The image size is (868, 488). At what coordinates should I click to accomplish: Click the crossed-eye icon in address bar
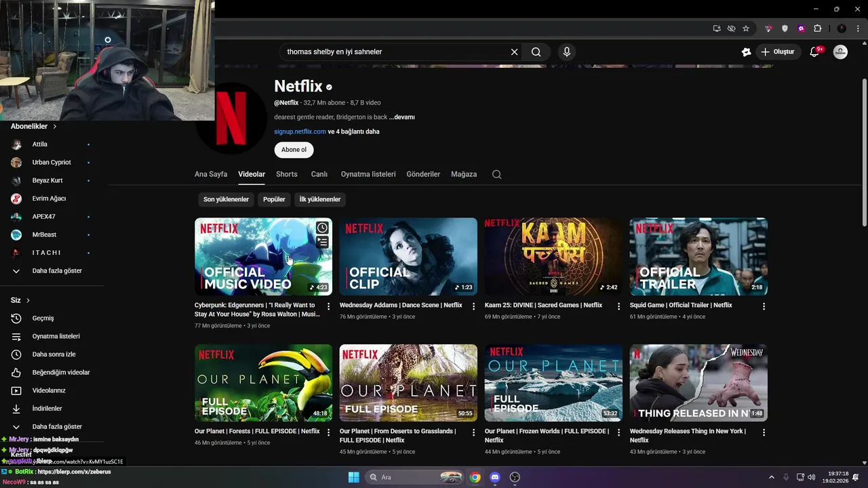(731, 28)
